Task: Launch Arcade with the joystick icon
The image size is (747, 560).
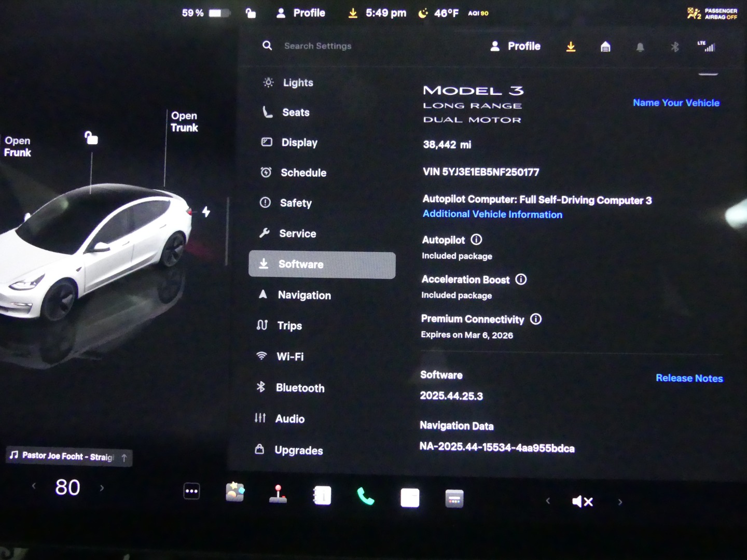Action: tap(279, 494)
